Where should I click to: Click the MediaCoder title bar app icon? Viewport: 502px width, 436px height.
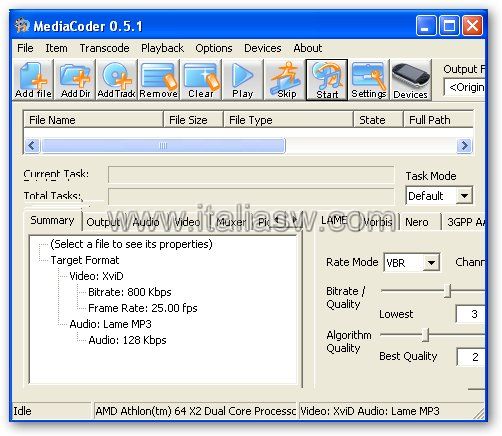[22, 25]
